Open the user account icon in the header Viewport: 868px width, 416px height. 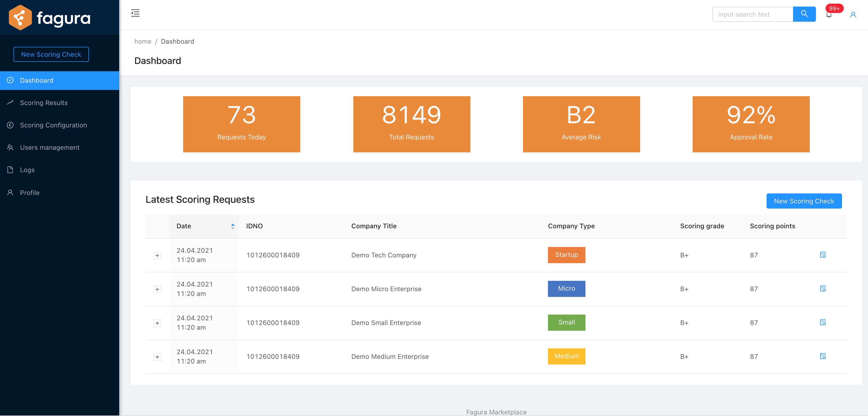point(853,15)
